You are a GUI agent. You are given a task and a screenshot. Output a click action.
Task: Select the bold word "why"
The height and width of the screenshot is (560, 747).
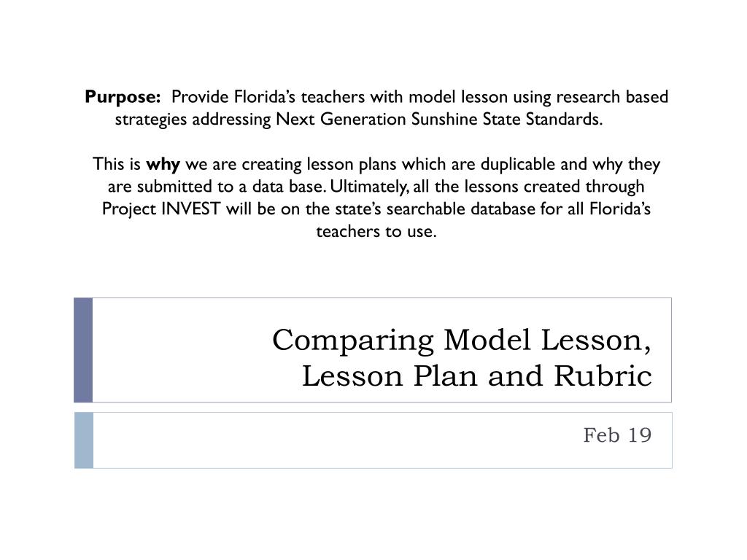[x=163, y=165]
